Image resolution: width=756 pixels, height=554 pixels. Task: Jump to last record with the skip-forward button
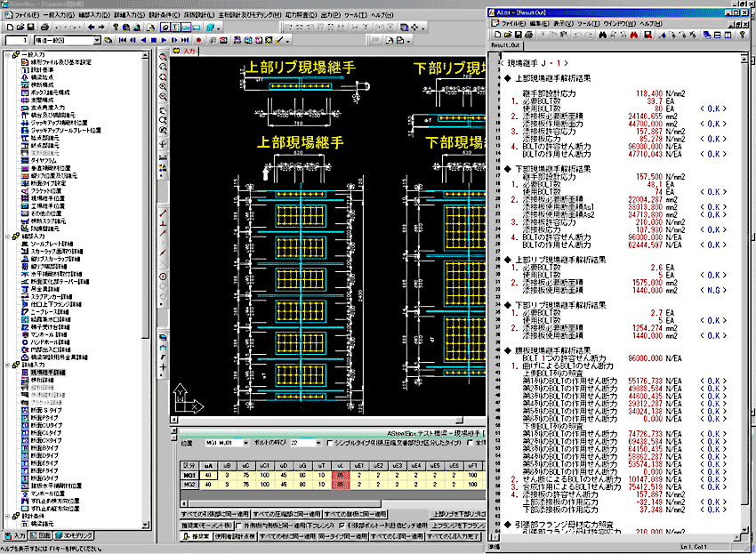(185, 40)
